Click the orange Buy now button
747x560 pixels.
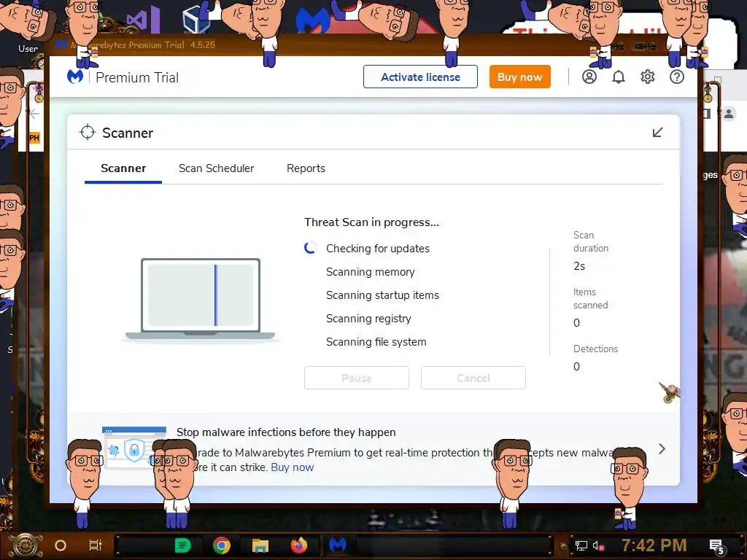click(519, 77)
